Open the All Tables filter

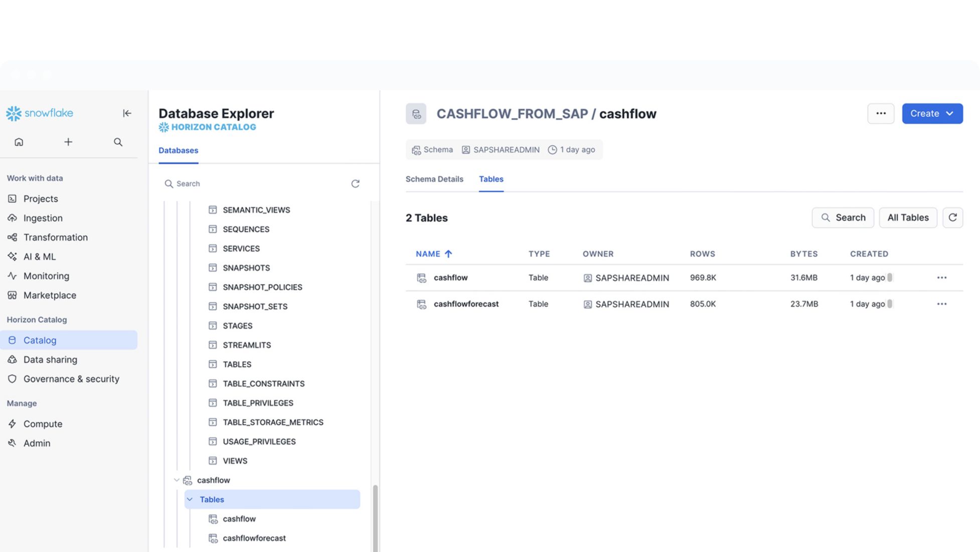[x=907, y=218]
